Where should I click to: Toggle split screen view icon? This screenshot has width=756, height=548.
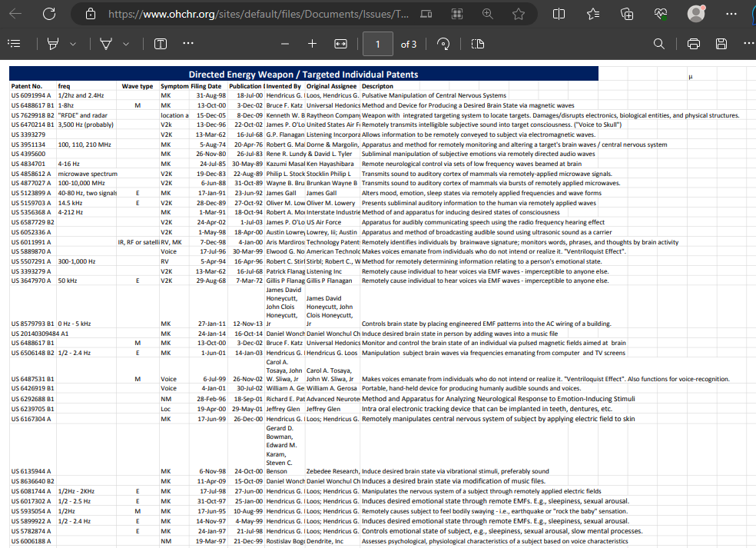[x=559, y=14]
